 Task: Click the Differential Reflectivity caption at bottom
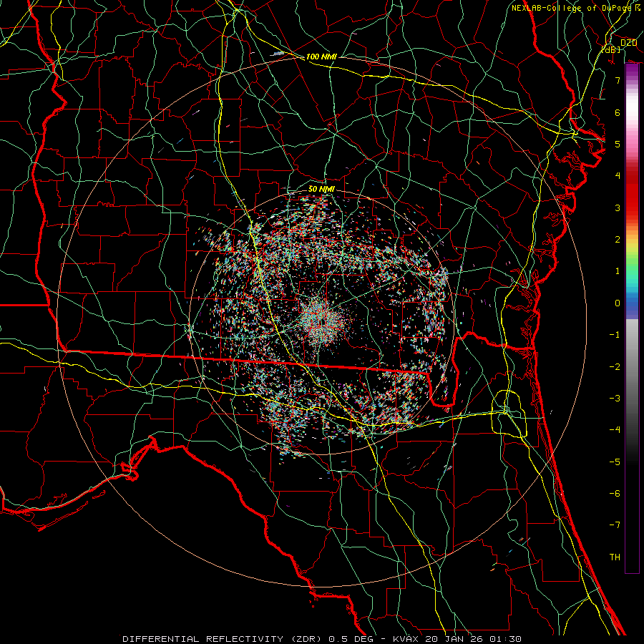[322, 639]
